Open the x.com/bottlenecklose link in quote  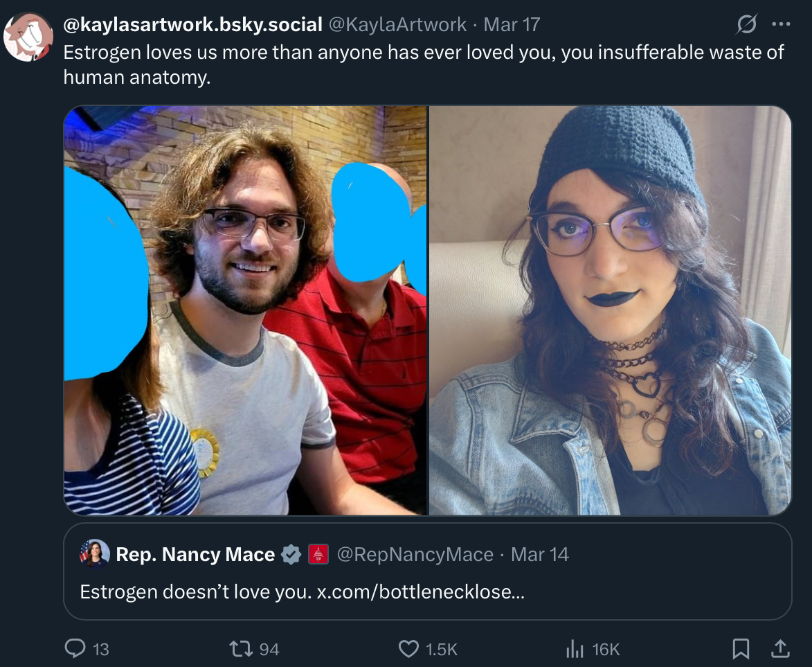point(420,592)
